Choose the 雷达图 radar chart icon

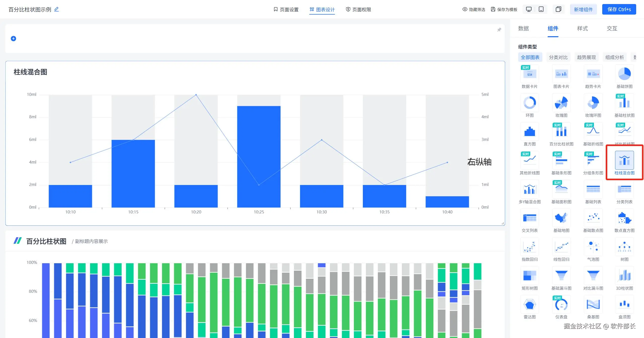(529, 304)
